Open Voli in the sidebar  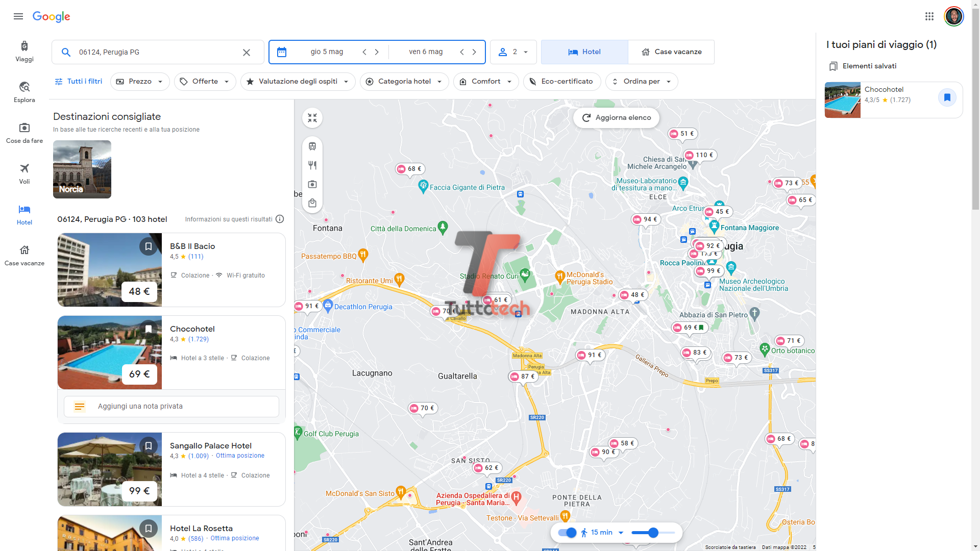[x=24, y=173]
